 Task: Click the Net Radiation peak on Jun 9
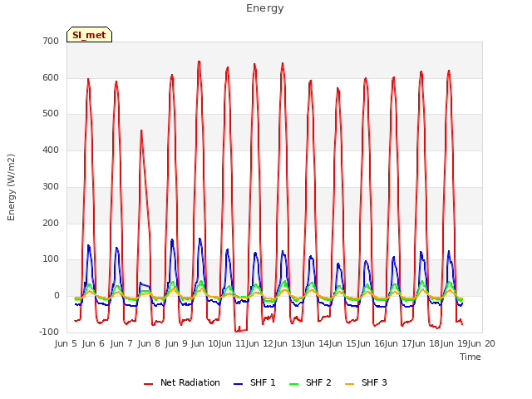pyautogui.click(x=199, y=62)
